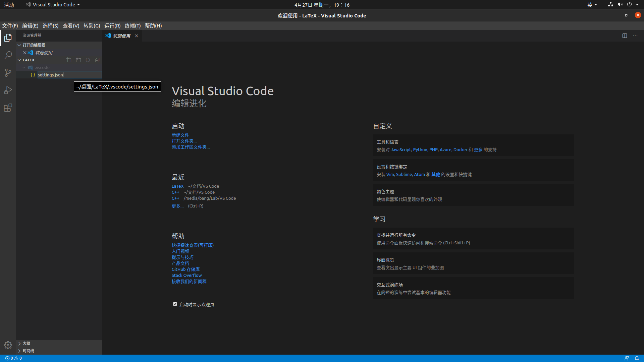Open the Source Control view
The height and width of the screenshot is (362, 644).
(x=8, y=73)
